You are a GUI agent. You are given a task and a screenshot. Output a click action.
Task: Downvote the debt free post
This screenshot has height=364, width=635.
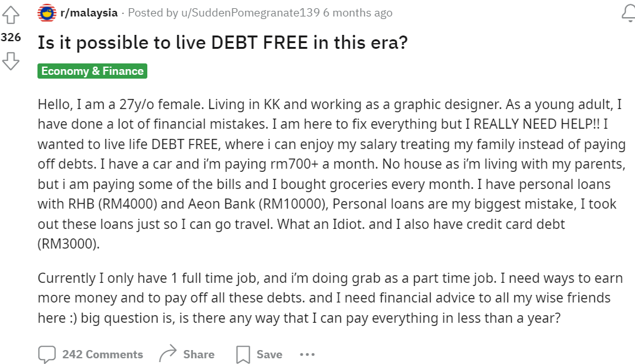(x=11, y=61)
